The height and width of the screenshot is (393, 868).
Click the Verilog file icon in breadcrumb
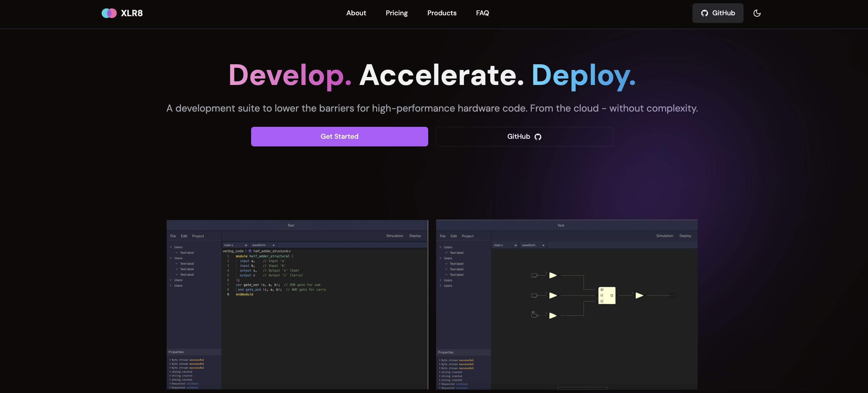point(250,251)
